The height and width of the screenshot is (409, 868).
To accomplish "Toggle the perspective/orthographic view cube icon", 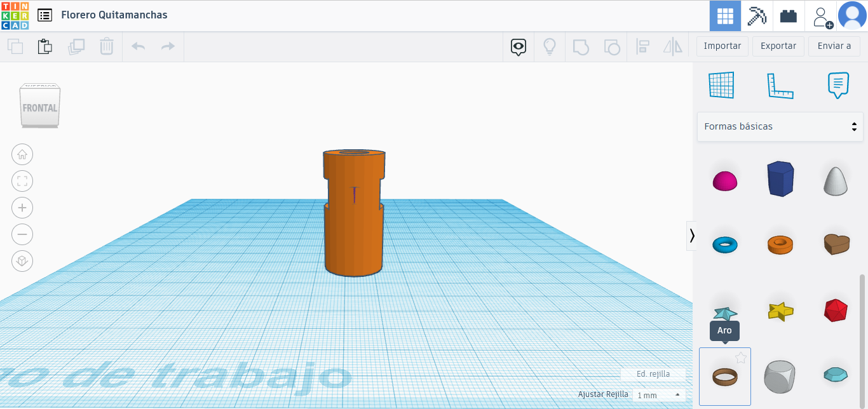I will [22, 261].
